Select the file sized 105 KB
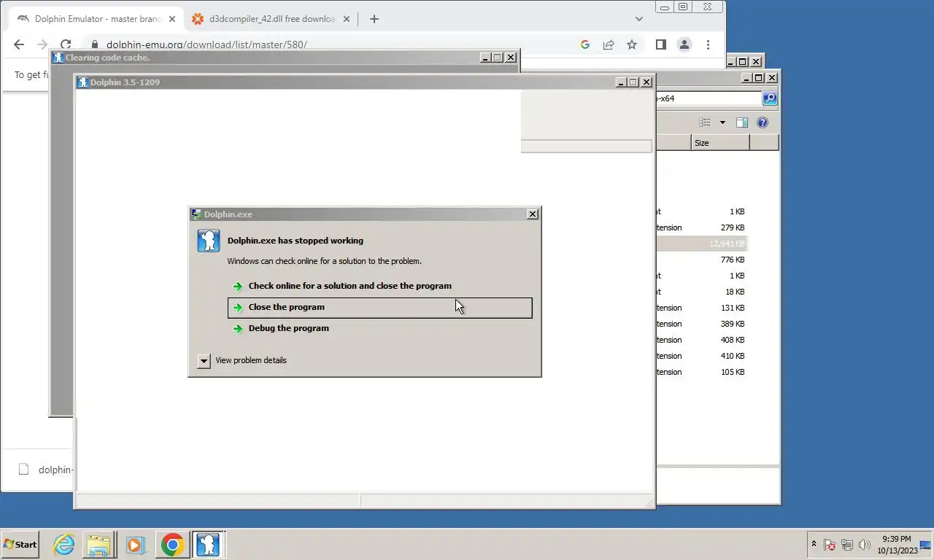 (x=702, y=372)
